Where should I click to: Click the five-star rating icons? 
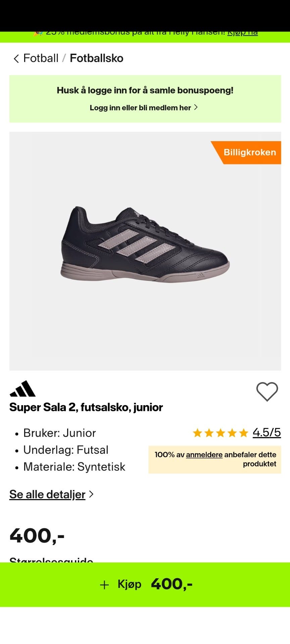pyautogui.click(x=221, y=433)
